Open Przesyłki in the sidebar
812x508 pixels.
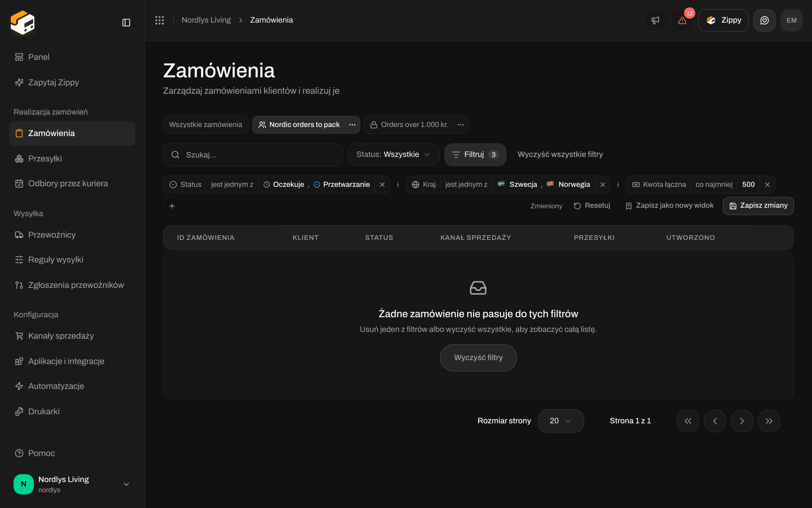click(x=72, y=159)
